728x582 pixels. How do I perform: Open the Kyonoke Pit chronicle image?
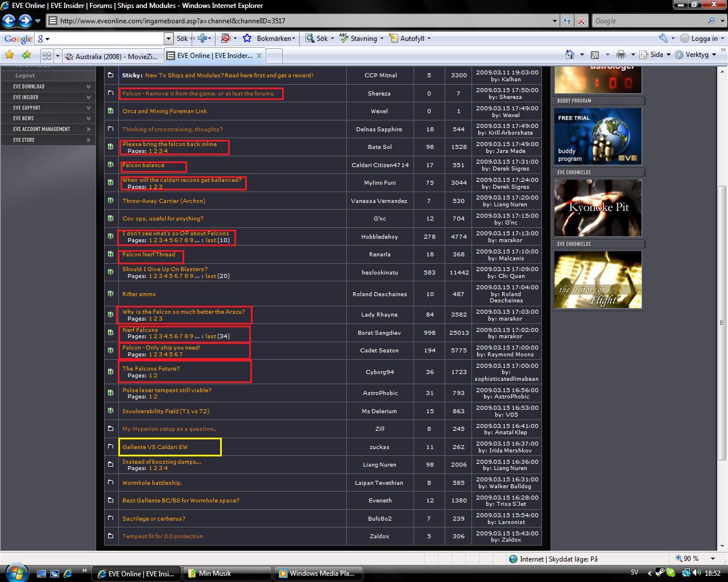click(598, 208)
